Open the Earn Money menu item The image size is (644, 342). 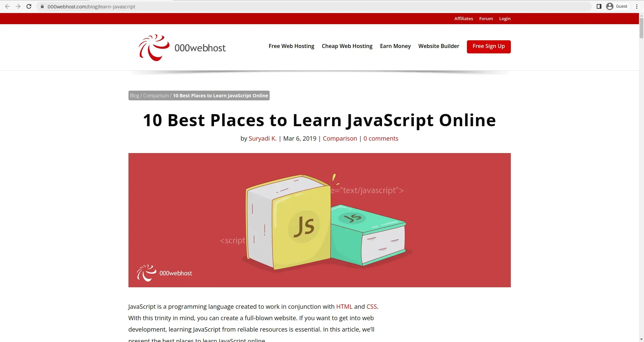(395, 46)
